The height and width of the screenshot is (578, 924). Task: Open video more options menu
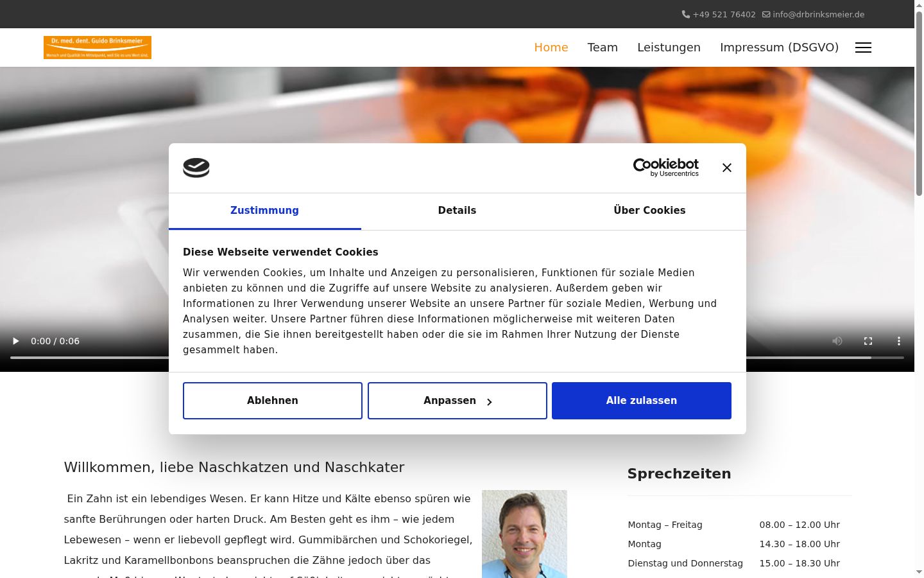pyautogui.click(x=899, y=341)
